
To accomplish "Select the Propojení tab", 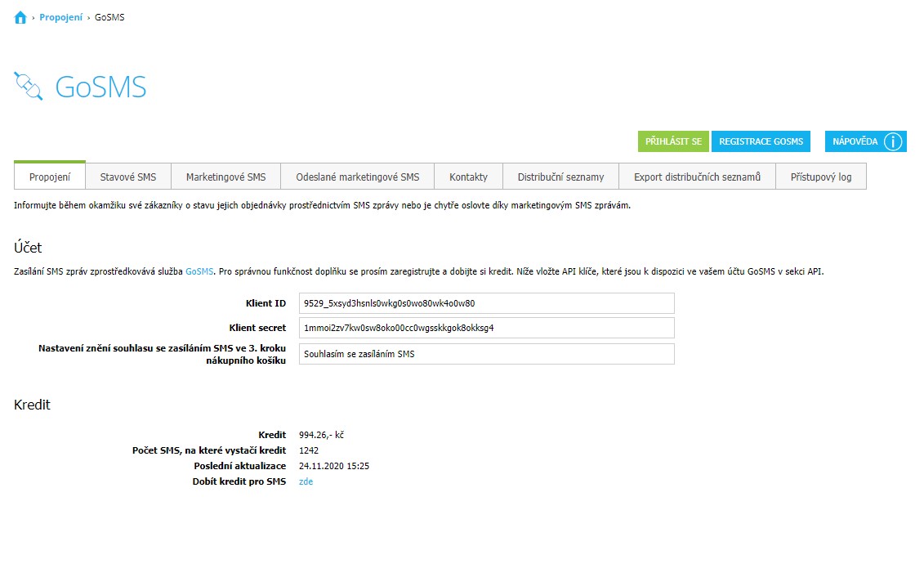I will point(50,177).
